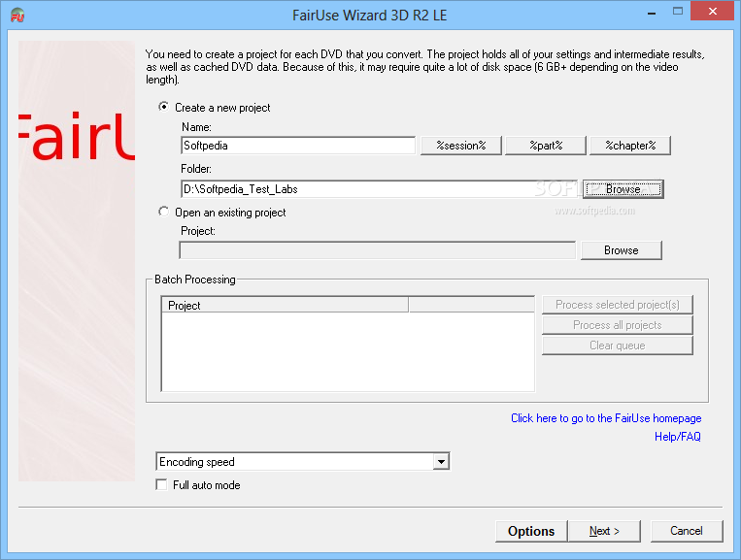Screen dimensions: 741x560
Task: Click into the project Name field
Action: coord(298,146)
